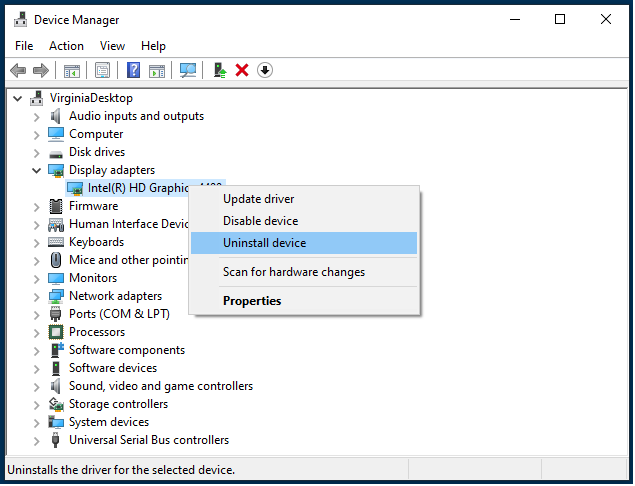The width and height of the screenshot is (635, 486).
Task: Click the down-arrow circle toolbar icon
Action: coord(265,70)
